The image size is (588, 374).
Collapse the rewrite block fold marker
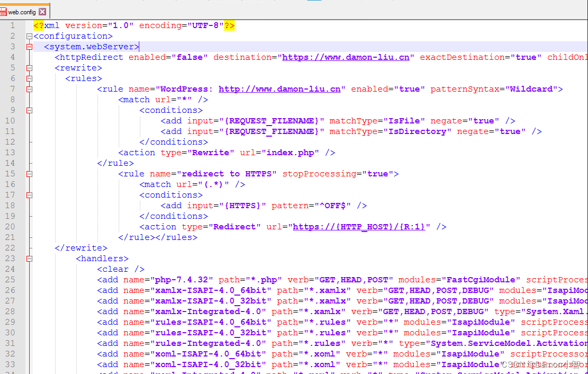coord(29,68)
